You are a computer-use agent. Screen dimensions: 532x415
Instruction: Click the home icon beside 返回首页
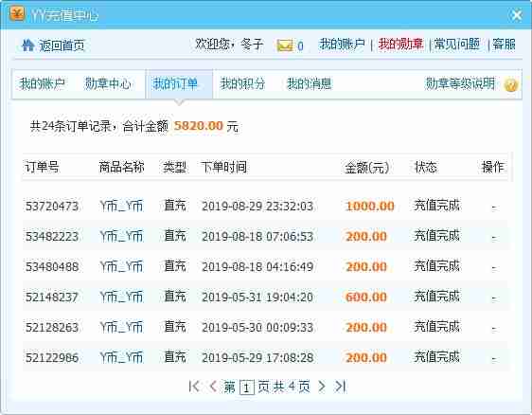click(x=27, y=45)
